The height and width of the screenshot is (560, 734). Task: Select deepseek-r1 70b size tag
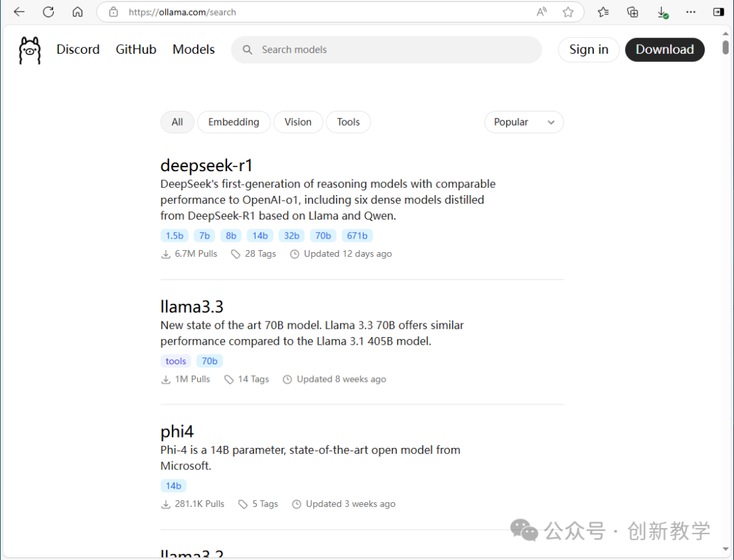pyautogui.click(x=323, y=236)
